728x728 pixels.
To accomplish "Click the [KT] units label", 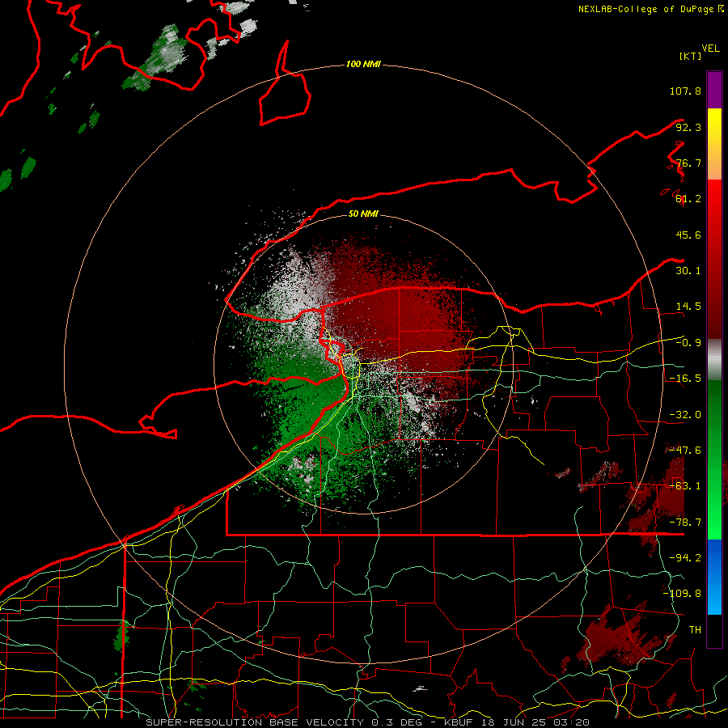I will [x=691, y=56].
